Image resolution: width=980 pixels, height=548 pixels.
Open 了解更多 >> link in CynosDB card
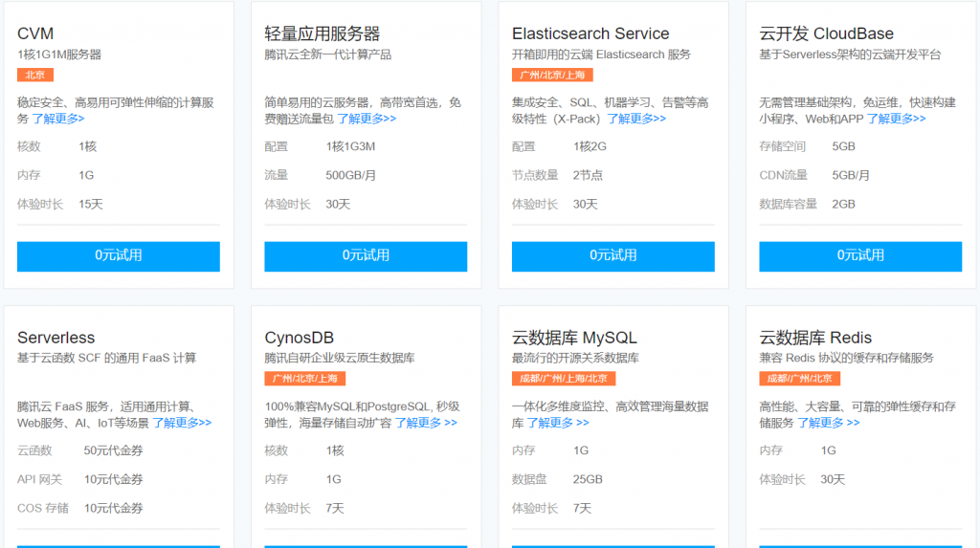point(426,423)
